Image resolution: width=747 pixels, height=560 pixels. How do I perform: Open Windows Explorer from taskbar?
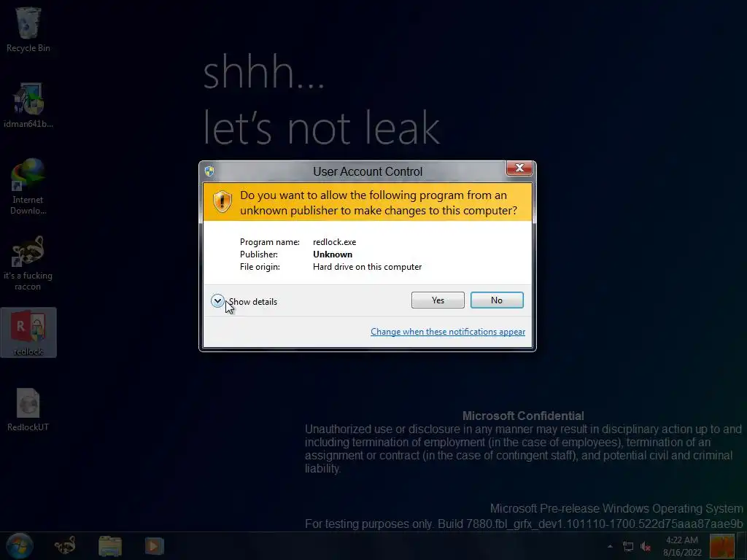(x=110, y=545)
